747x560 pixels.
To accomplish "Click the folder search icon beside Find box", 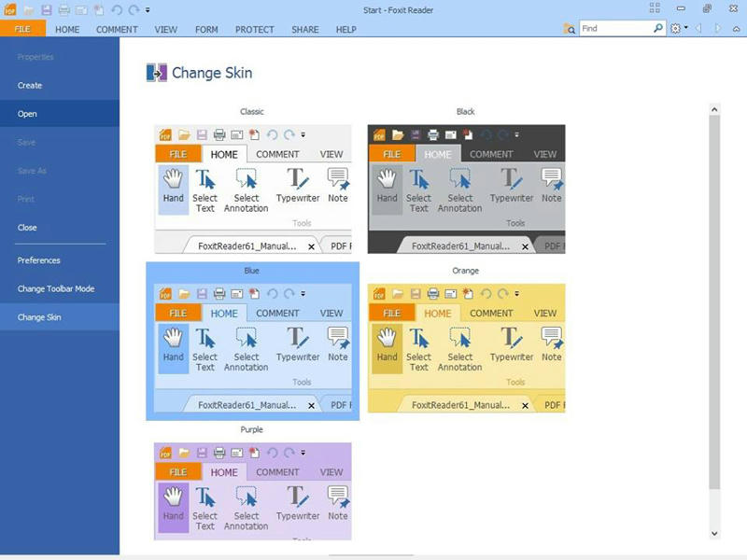I will [x=569, y=29].
